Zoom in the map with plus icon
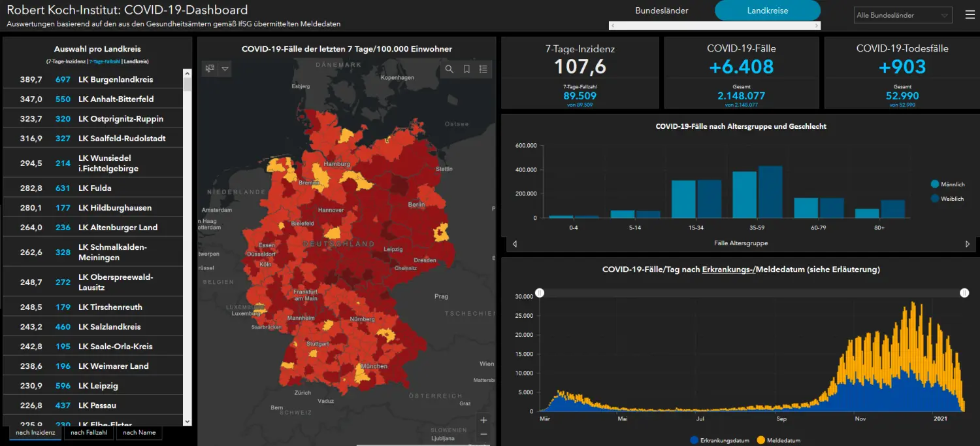980x446 pixels. click(x=483, y=420)
